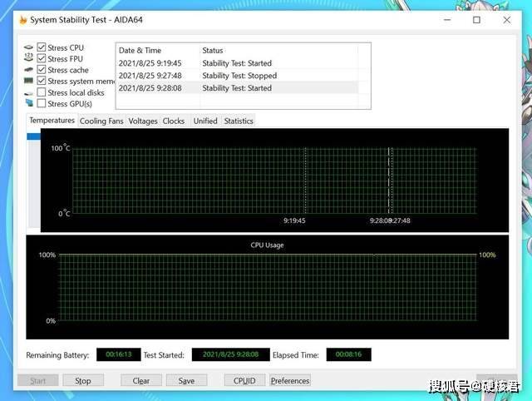Screen dimensions: 532x401
Task: Open the Voltages tab
Action: tap(143, 121)
